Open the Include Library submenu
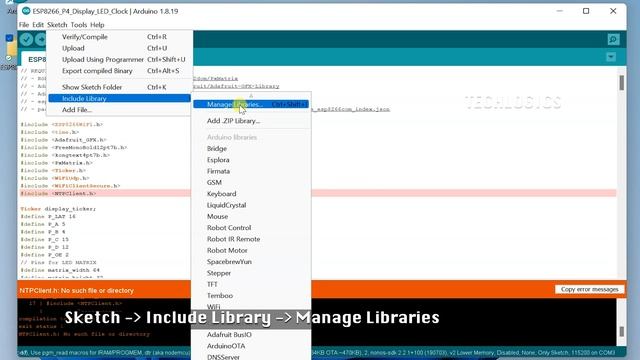 pos(119,98)
